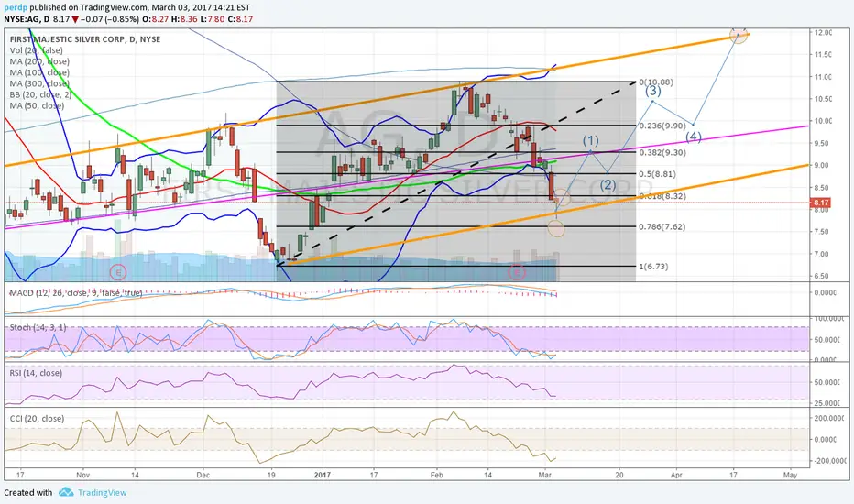Viewport: 854px width, 504px height.
Task: Click the Feb date axis label
Action: [x=436, y=475]
